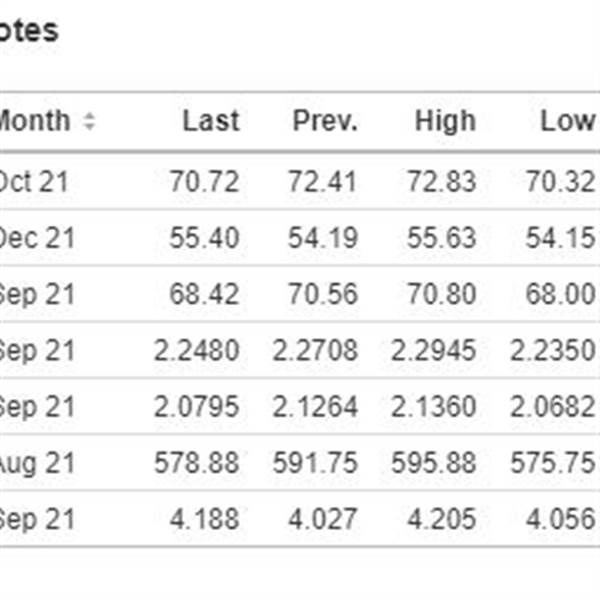
Task: Select last price 55.40
Action: pyautogui.click(x=204, y=238)
